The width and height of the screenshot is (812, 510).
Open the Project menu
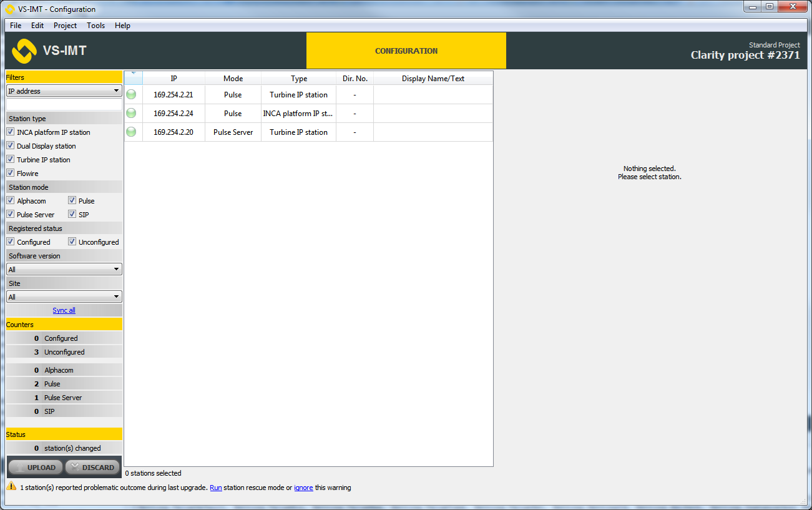click(65, 26)
